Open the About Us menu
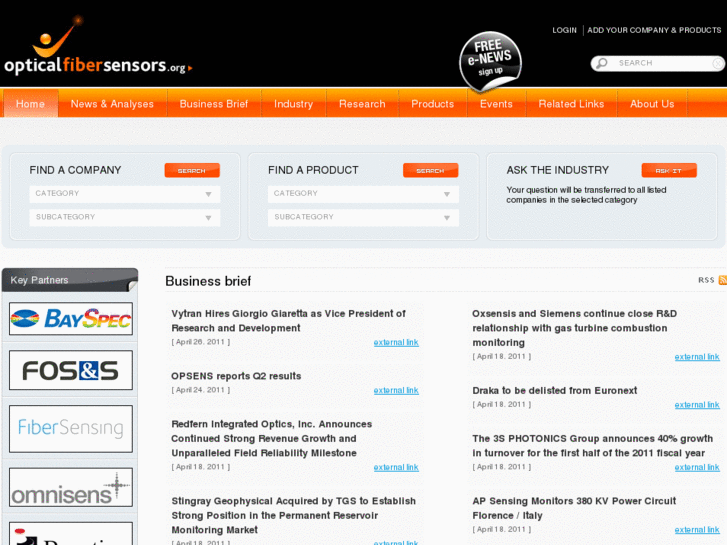Viewport: 727px width, 545px height. (x=652, y=103)
